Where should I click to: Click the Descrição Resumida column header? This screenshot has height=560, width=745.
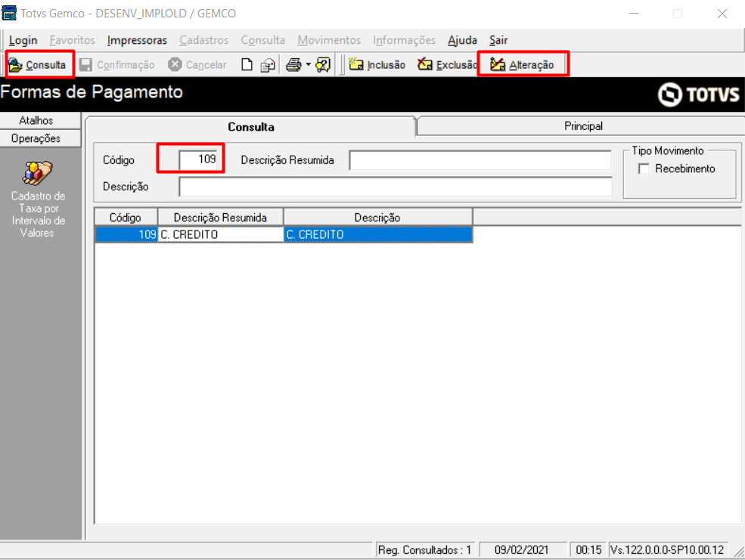click(220, 218)
